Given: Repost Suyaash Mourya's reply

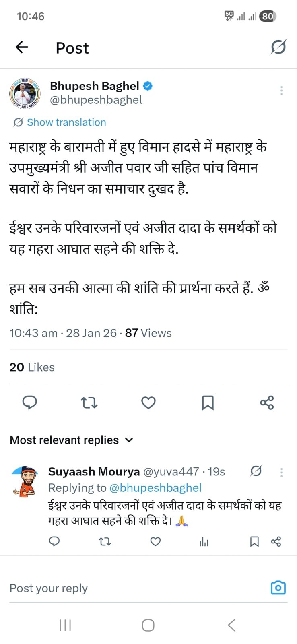Looking at the screenshot, I should click(x=105, y=542).
